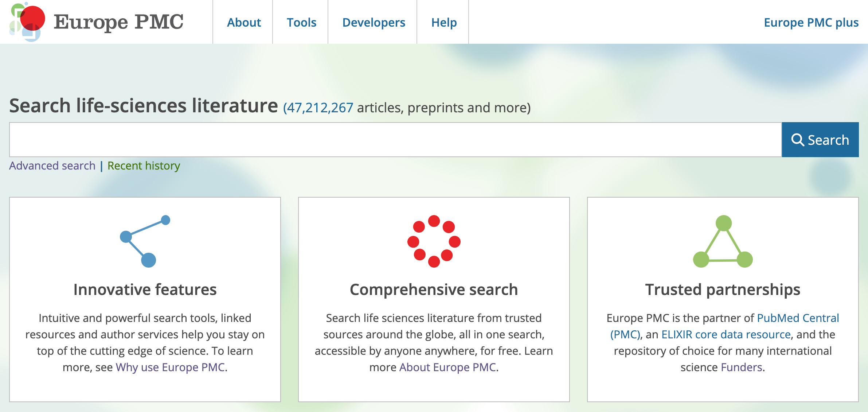The height and width of the screenshot is (412, 868).
Task: Open the PubMed Central (PMC) link
Action: click(798, 318)
